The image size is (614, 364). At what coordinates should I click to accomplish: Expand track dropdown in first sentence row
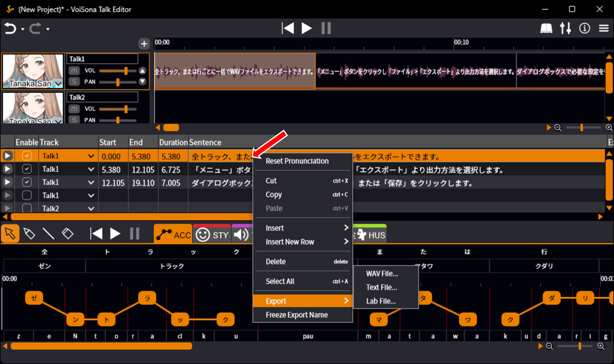91,156
